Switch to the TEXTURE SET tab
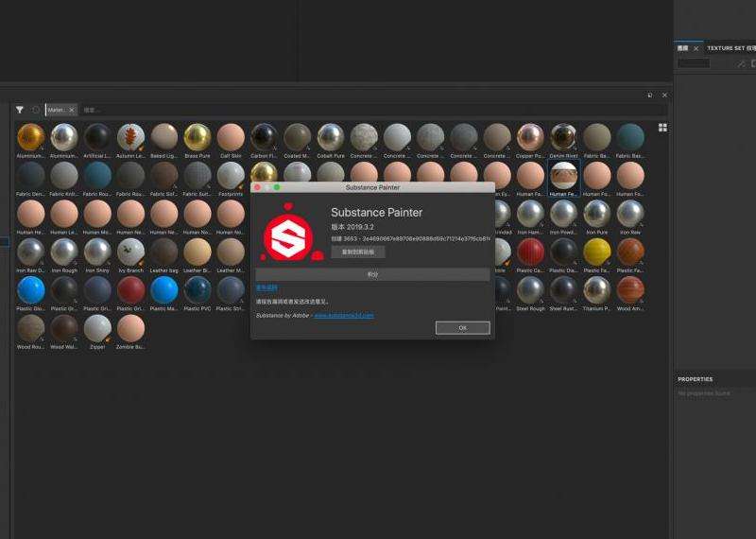This screenshot has height=539, width=756. (x=730, y=47)
